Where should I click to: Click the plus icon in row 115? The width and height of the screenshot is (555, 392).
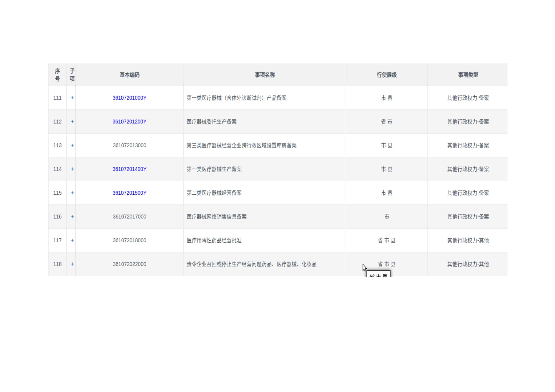click(72, 193)
